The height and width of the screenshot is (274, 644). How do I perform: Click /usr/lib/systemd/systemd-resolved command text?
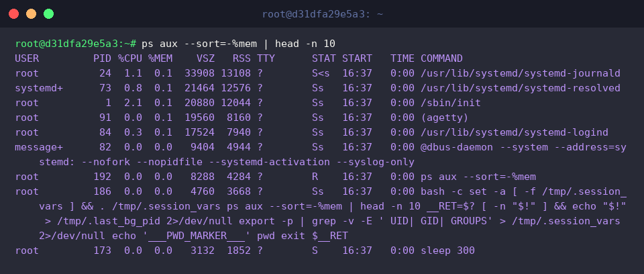(521, 88)
